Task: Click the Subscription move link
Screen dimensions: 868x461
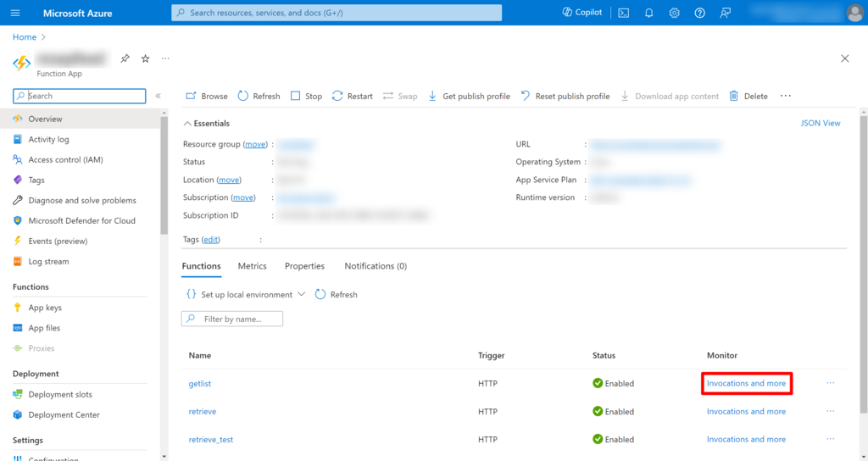Action: tap(243, 197)
